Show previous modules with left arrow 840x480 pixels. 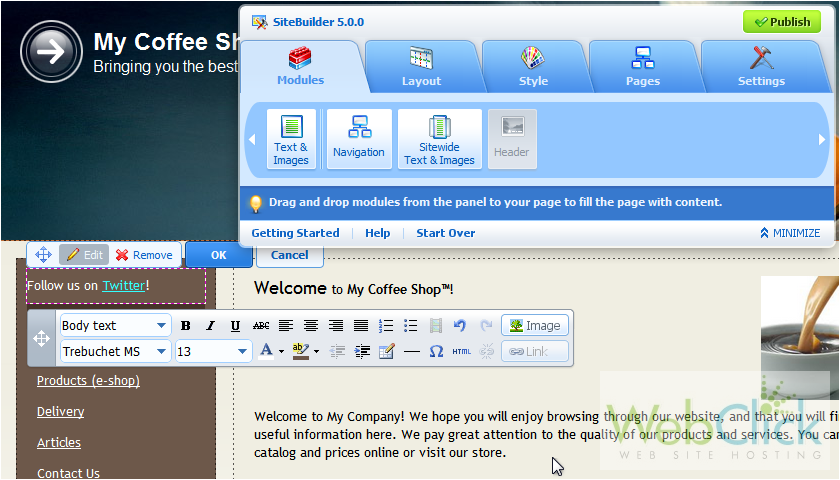pyautogui.click(x=252, y=139)
